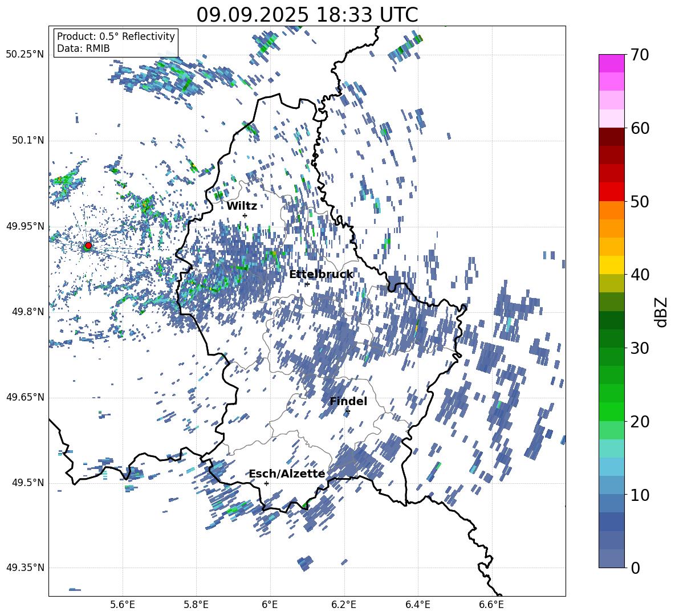Click the 5.6°E longitude tick label

coord(123,605)
